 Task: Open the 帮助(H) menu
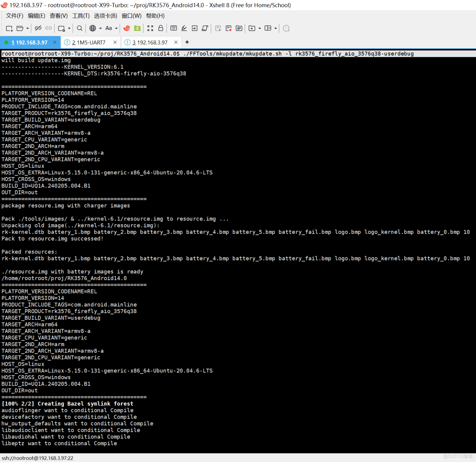155,16
